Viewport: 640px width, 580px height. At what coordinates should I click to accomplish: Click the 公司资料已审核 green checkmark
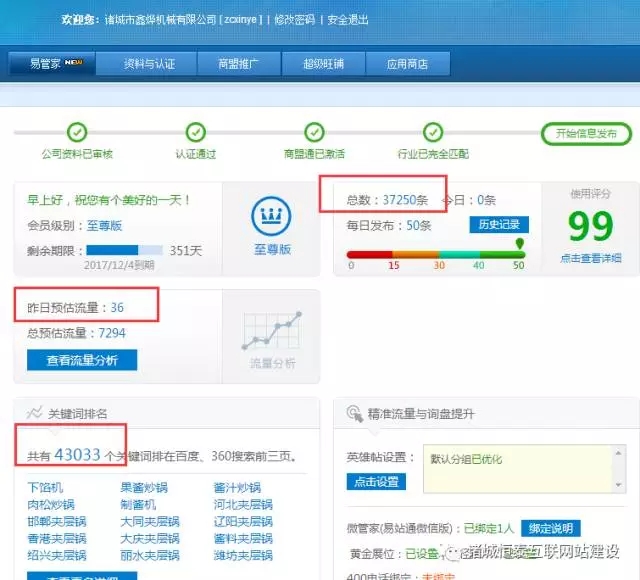[77, 132]
